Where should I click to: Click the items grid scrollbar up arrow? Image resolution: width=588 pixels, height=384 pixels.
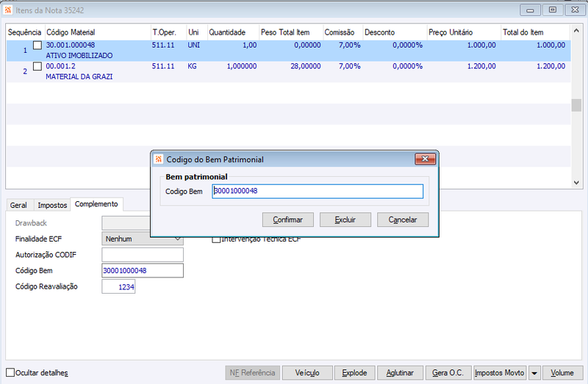576,31
